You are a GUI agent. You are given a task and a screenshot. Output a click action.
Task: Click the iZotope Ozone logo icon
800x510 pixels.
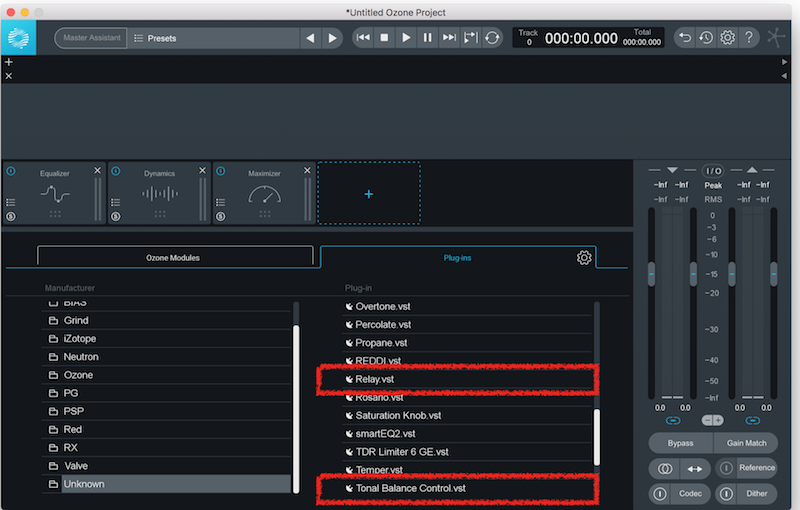(x=18, y=38)
